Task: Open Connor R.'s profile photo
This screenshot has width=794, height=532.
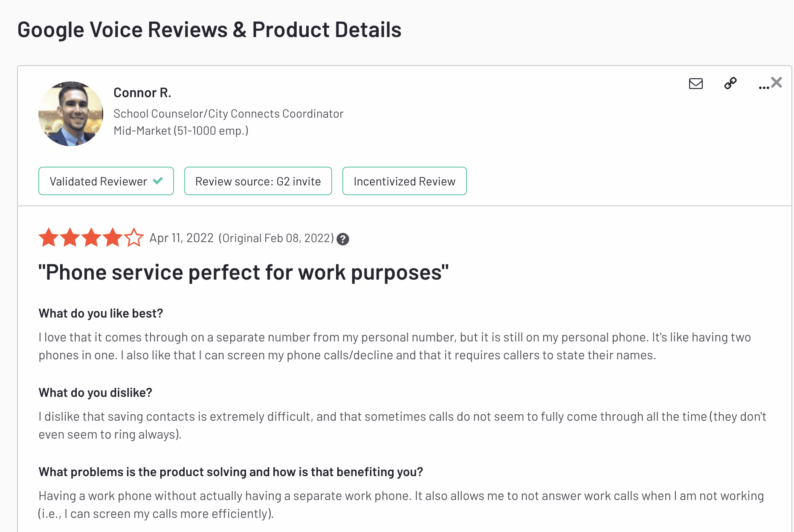Action: (71, 114)
